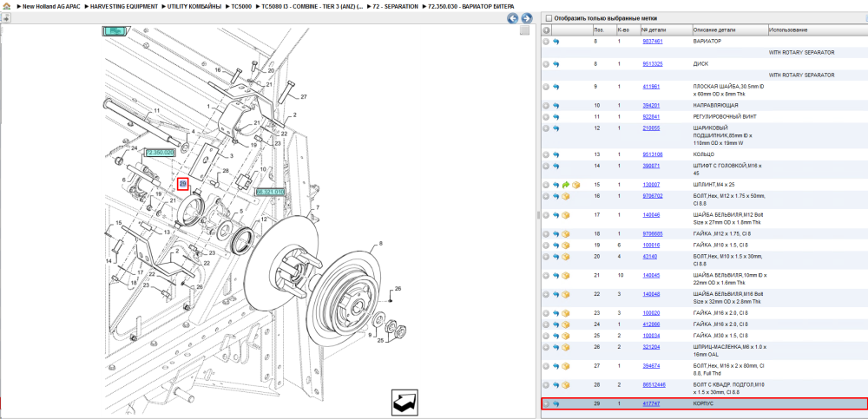Click package box icon for part 140045
The image size is (868, 419).
coord(566,275)
